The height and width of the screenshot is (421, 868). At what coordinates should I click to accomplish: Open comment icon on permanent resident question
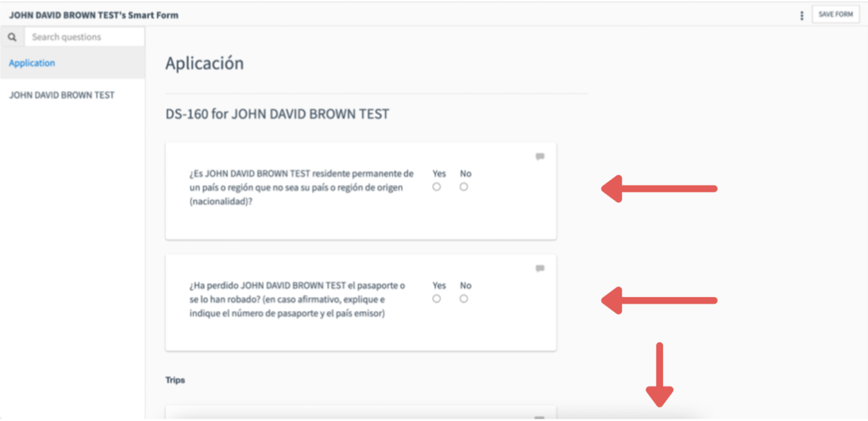click(540, 157)
